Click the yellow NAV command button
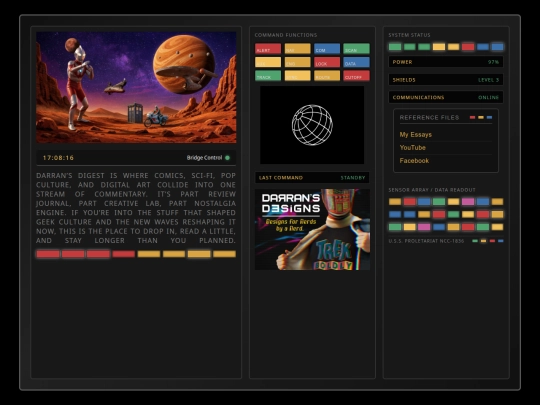Viewport: 540px width, 405px height. click(298, 49)
